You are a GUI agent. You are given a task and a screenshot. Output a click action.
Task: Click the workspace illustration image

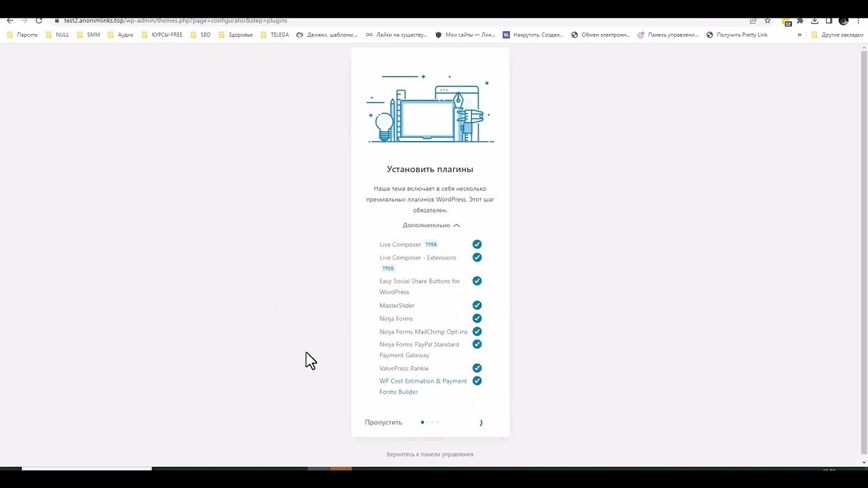pyautogui.click(x=430, y=108)
